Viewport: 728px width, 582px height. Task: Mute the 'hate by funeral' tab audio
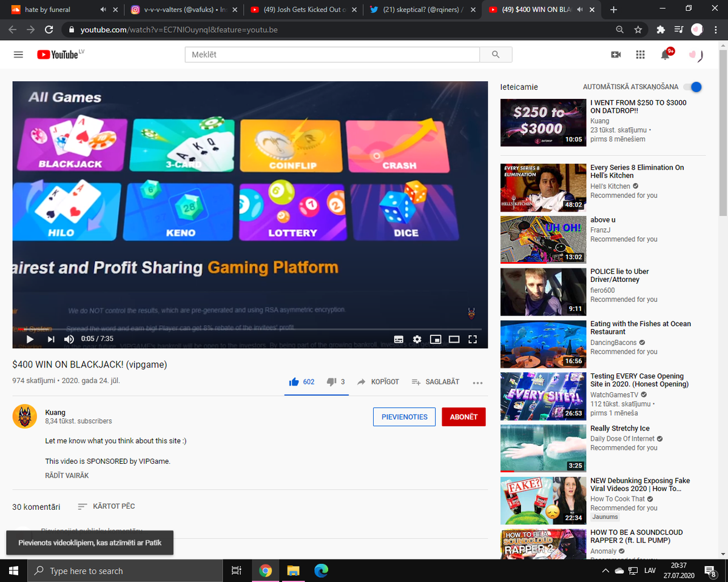point(102,10)
